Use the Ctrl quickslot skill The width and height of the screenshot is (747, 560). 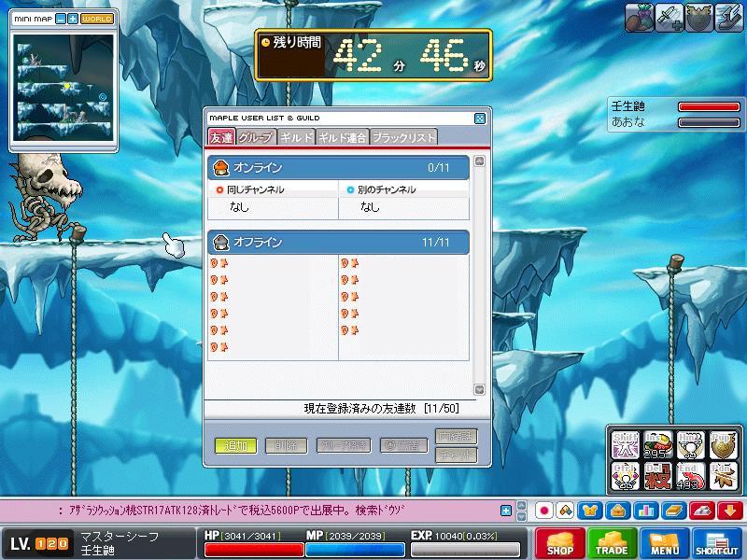625,476
